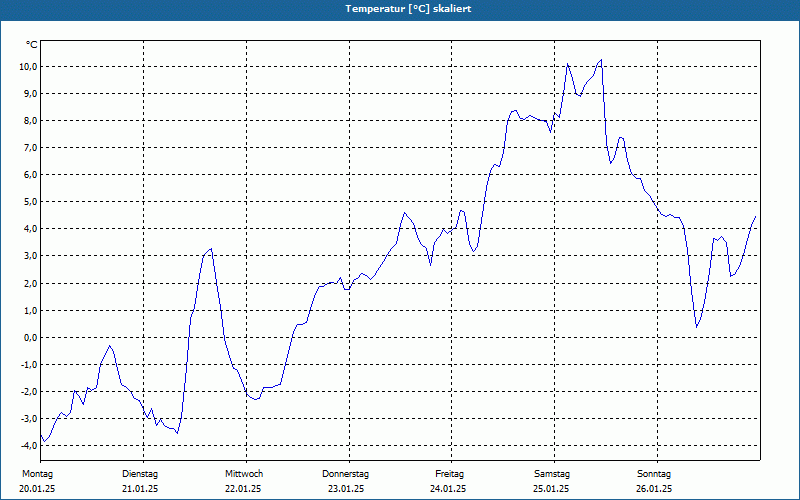Select the 10,0 y-axis value
The image size is (800, 500).
pyautogui.click(x=27, y=66)
